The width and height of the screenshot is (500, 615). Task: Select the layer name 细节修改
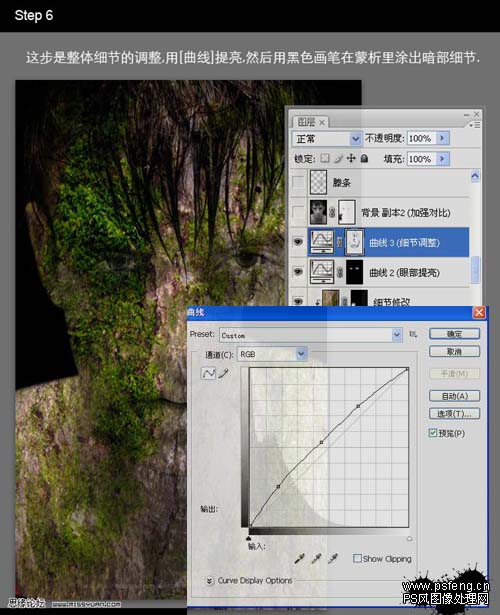tap(391, 302)
